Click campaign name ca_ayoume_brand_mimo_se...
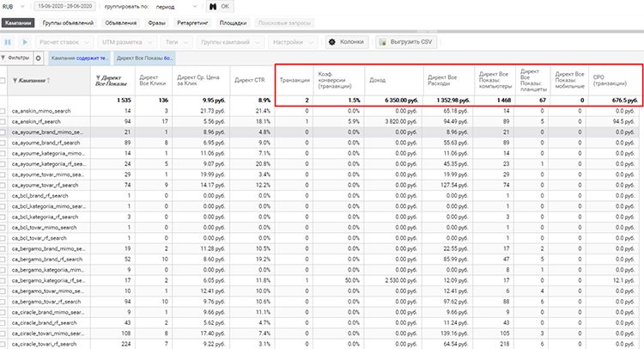The width and height of the screenshot is (644, 349). pyautogui.click(x=47, y=132)
